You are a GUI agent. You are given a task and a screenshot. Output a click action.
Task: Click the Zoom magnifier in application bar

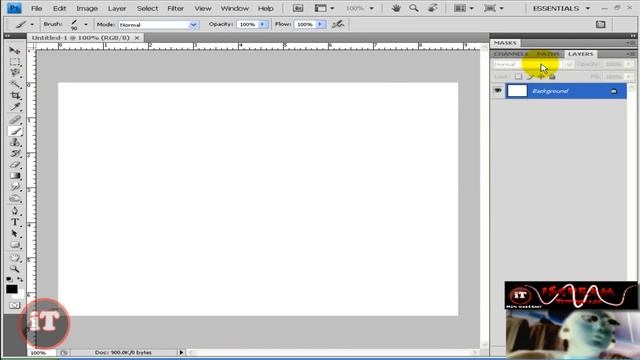coord(414,8)
